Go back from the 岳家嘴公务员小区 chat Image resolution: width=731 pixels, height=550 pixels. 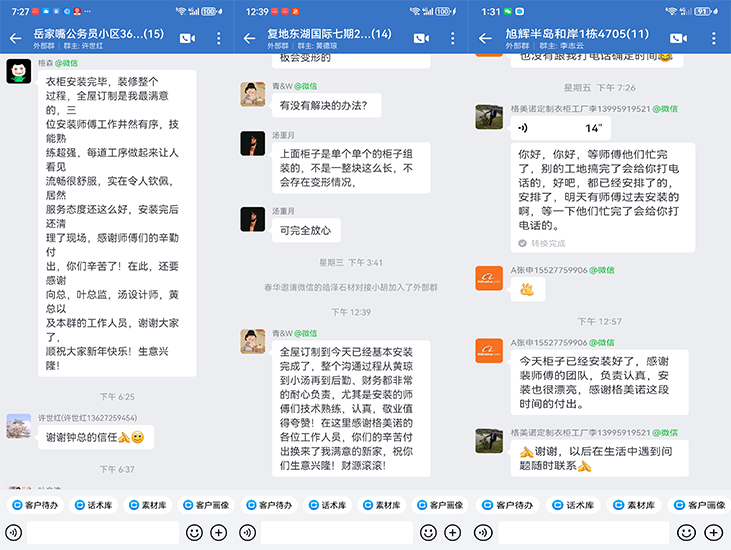point(15,38)
